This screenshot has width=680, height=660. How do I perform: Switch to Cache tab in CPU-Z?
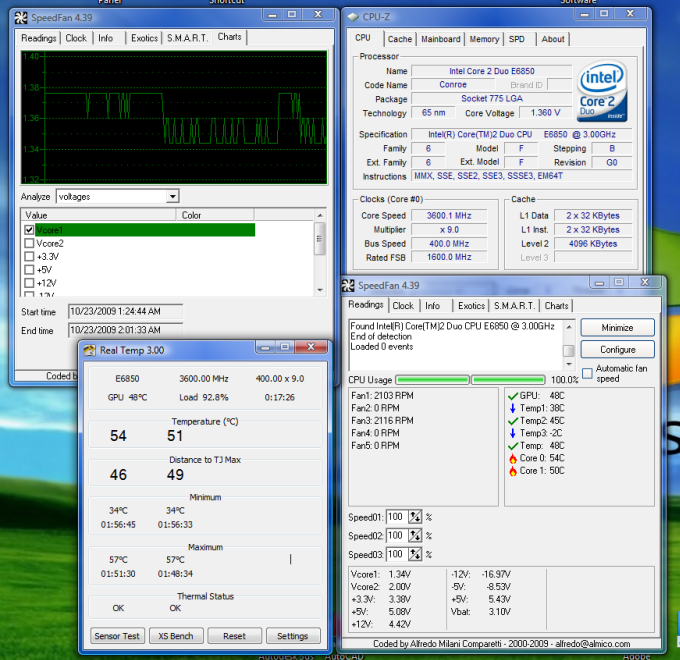point(399,39)
